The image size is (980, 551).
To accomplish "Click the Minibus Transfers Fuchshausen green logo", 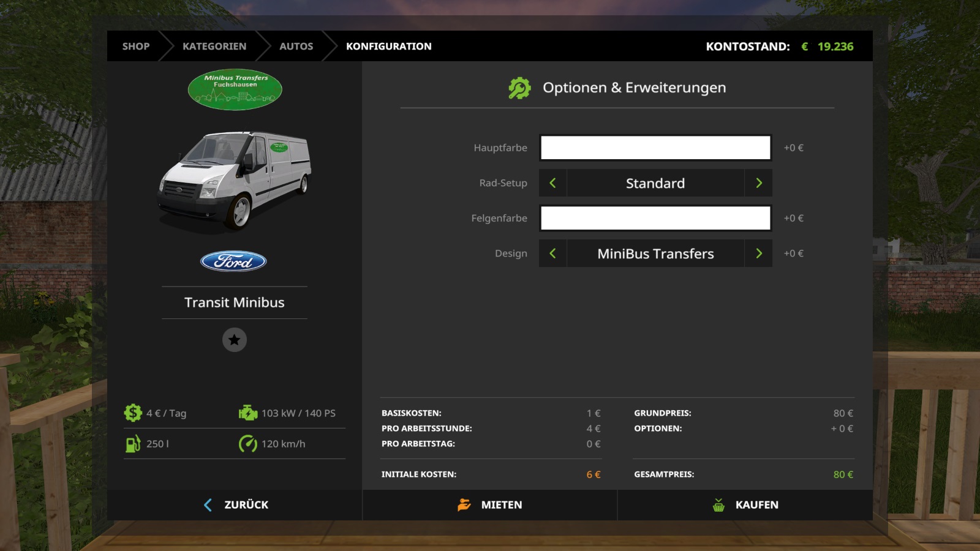I will pyautogui.click(x=235, y=89).
